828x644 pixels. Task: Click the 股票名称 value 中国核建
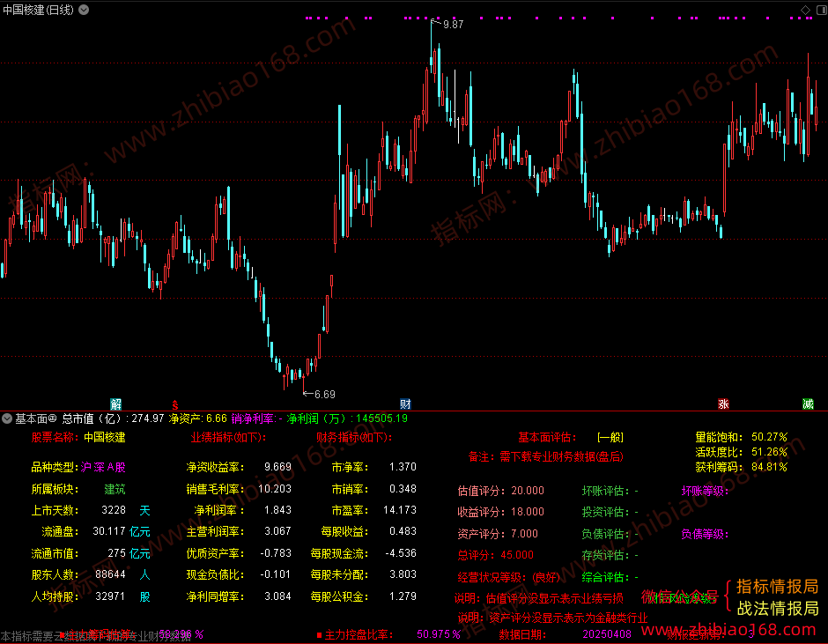(105, 438)
